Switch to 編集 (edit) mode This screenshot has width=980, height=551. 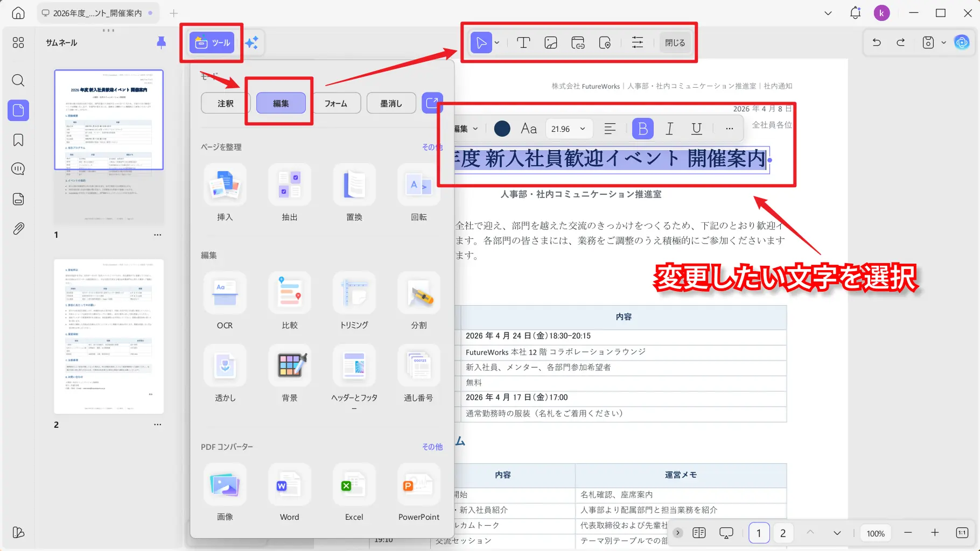click(x=281, y=103)
